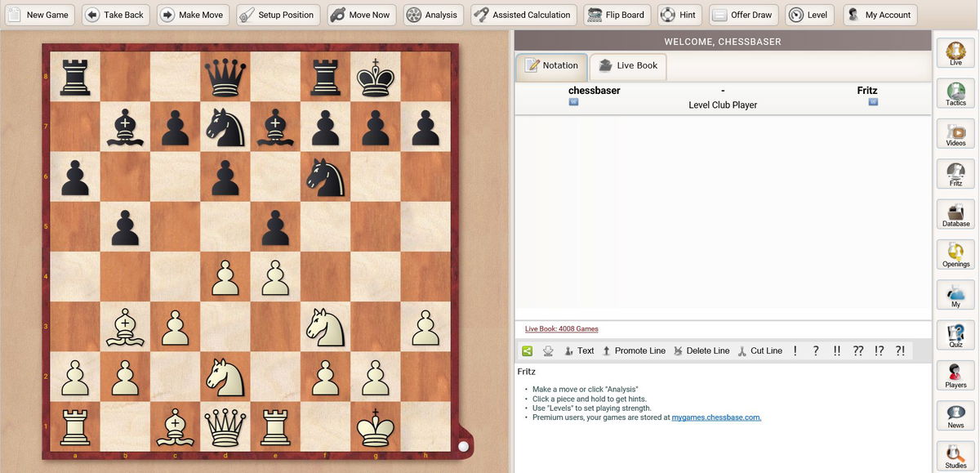The image size is (980, 473).
Task: Open the Openings sidebar icon
Action: pos(955,254)
